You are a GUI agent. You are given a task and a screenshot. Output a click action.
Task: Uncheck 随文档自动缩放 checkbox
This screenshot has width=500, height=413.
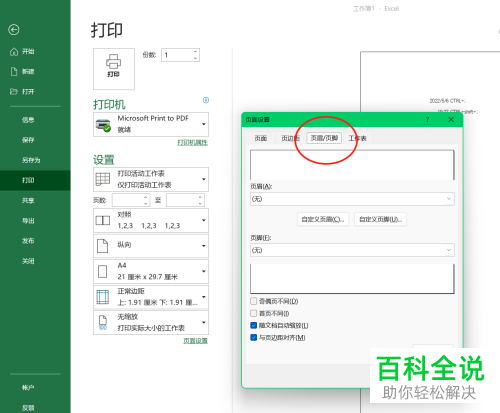tap(254, 325)
